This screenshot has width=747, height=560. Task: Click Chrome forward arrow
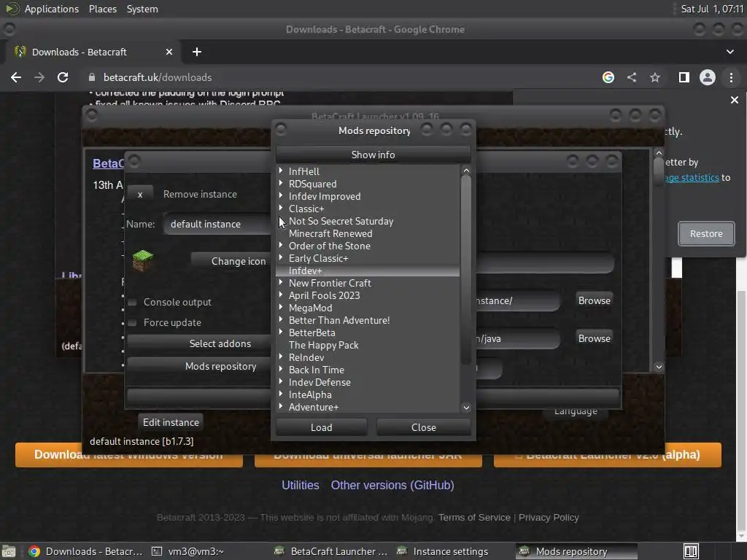click(39, 77)
